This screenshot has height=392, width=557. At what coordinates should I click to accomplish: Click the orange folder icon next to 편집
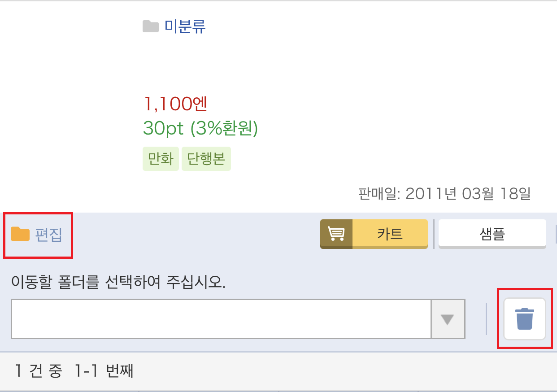coord(20,234)
